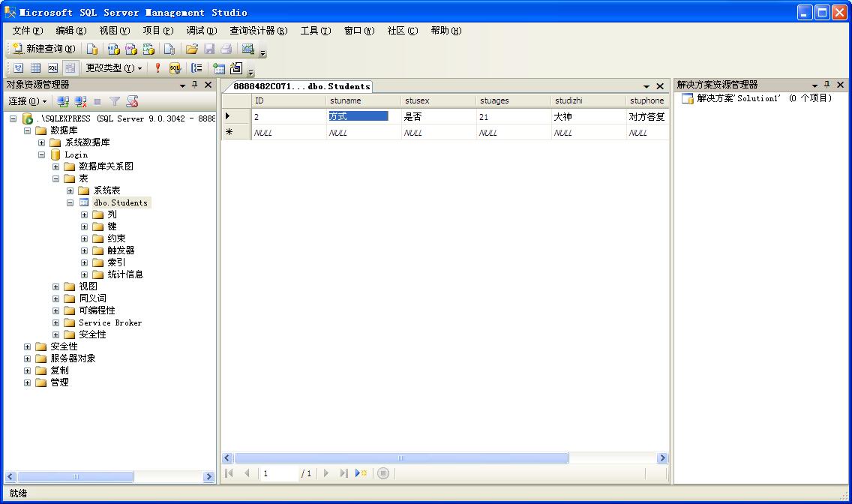Click the picture icon after the printer

point(247,49)
